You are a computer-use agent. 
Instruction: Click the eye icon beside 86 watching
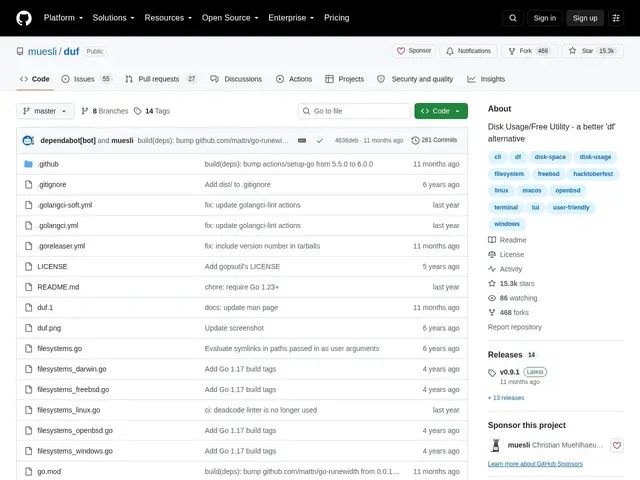click(x=492, y=298)
